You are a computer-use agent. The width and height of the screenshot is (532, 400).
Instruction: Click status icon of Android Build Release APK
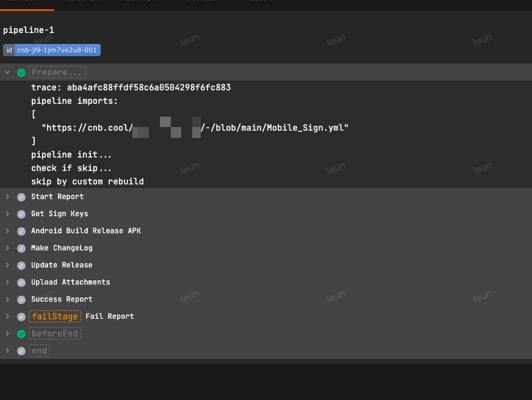click(21, 231)
